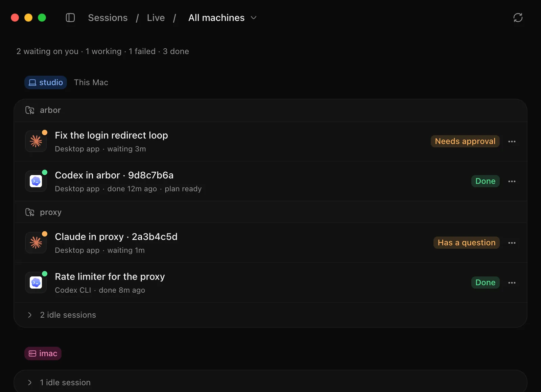The image size is (541, 392).
Task: Open more options for Rate limiter row
Action: click(512, 283)
